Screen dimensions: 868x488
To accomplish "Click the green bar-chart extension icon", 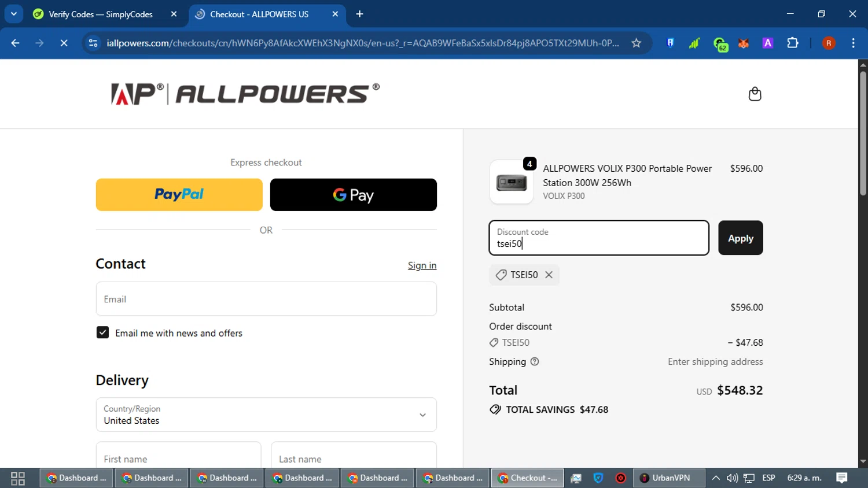I will click(x=694, y=43).
